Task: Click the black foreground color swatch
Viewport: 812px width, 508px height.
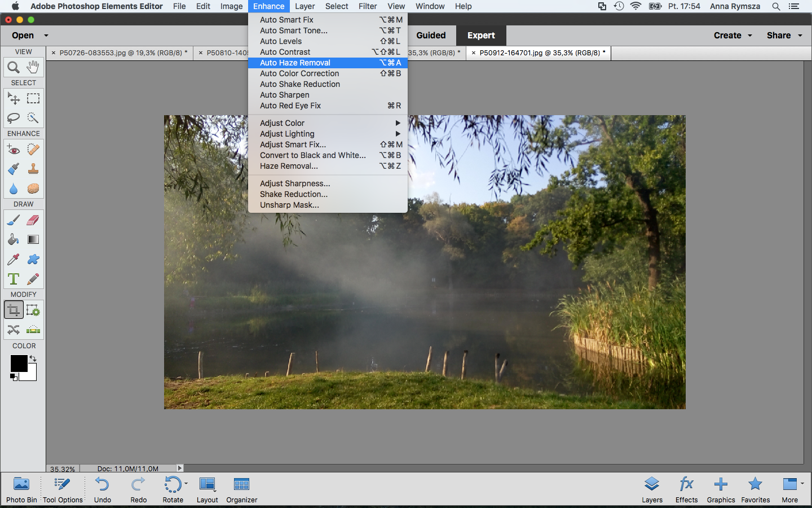Action: 19,364
